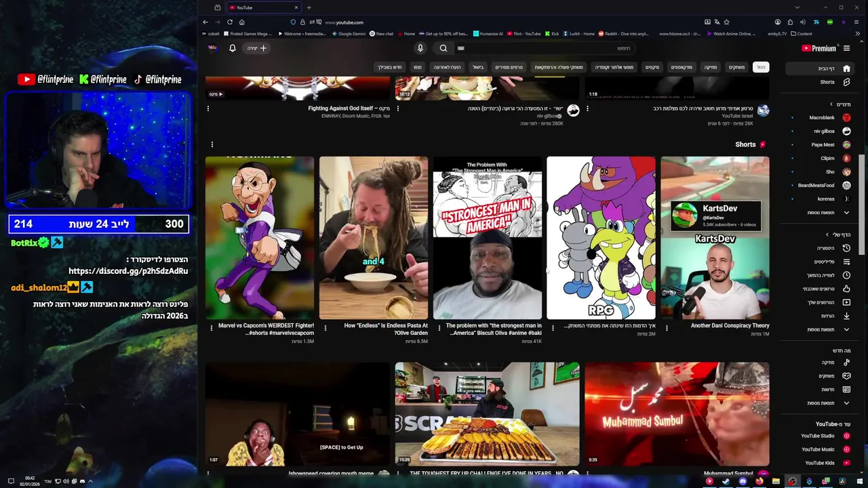868x488 pixels.
Task: Open options for Another Dani Conspiracy Theory
Action: tap(667, 328)
